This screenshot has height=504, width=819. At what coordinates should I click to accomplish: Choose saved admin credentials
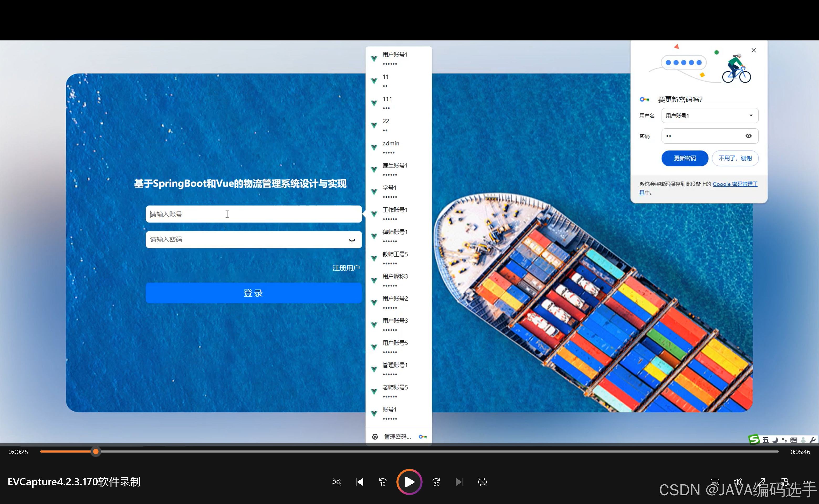coord(399,147)
